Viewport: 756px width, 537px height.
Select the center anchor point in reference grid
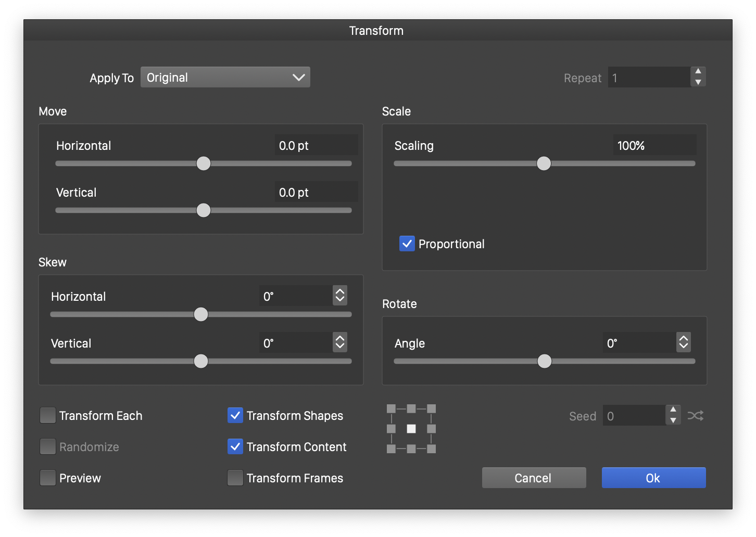(411, 429)
